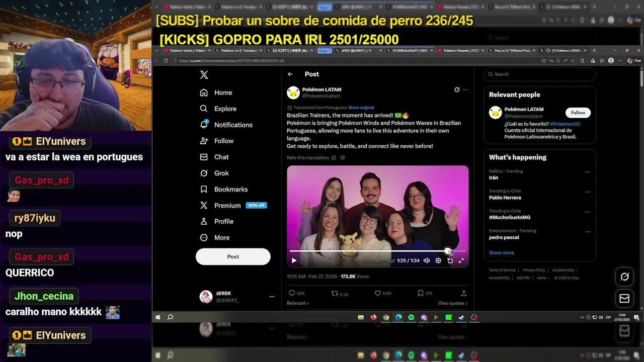This screenshot has width=644, height=362.
Task: Switch to Pokémon Presents browser tab
Action: click(460, 50)
